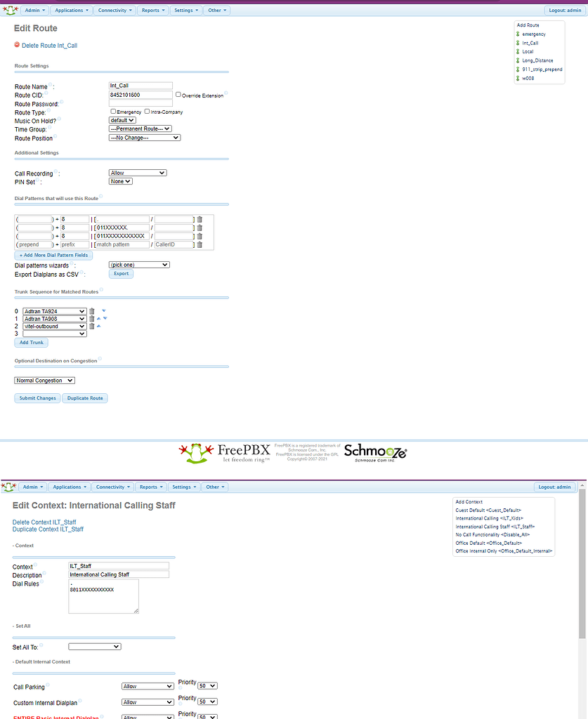Remove the vitel-outbound trunk via trash icon
The image size is (588, 719).
(92, 326)
